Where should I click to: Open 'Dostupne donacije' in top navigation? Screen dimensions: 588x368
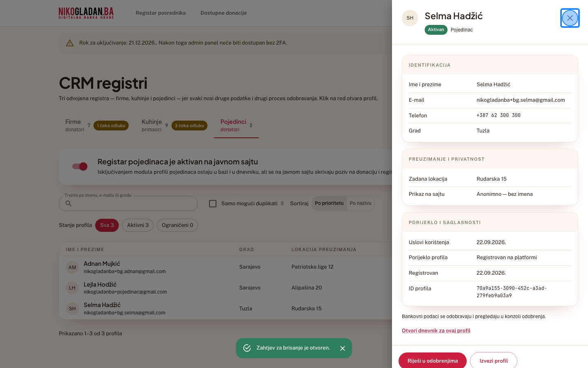click(x=223, y=13)
